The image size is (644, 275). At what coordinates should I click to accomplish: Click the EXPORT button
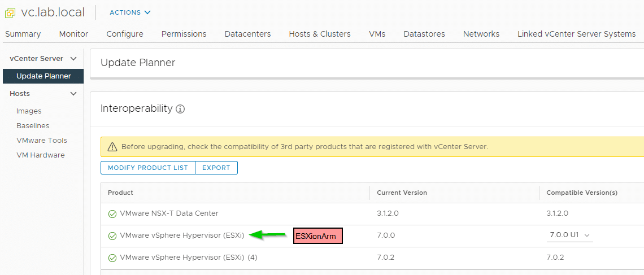(216, 168)
